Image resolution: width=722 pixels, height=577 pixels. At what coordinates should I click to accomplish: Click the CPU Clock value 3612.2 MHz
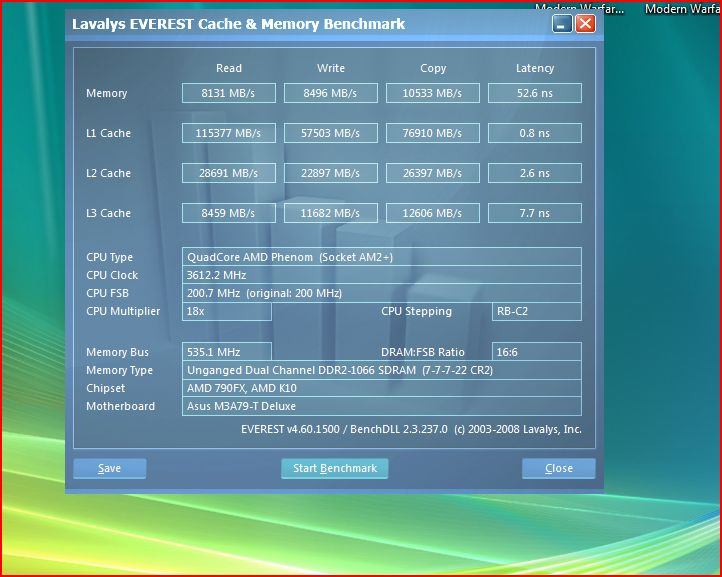pos(382,275)
